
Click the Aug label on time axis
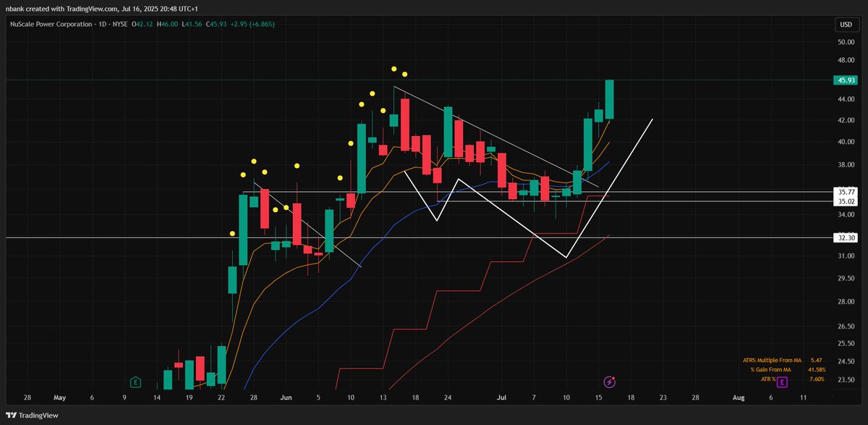[x=739, y=397]
